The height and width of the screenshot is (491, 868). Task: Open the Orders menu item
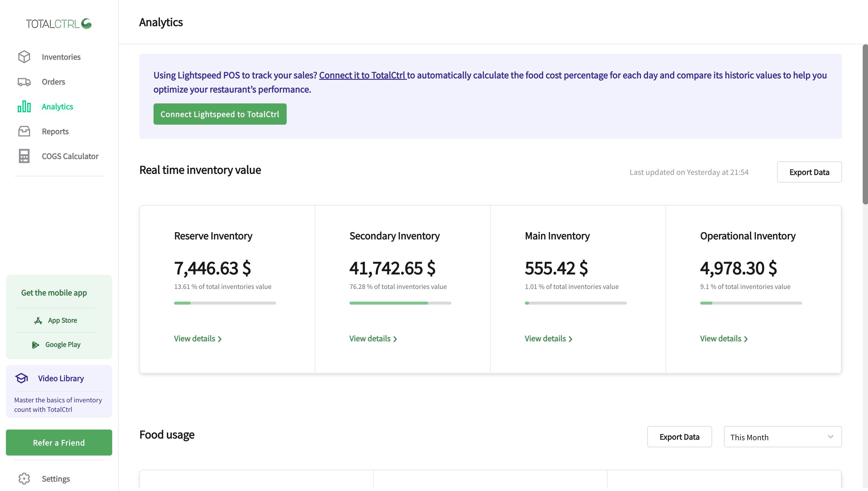click(x=53, y=82)
